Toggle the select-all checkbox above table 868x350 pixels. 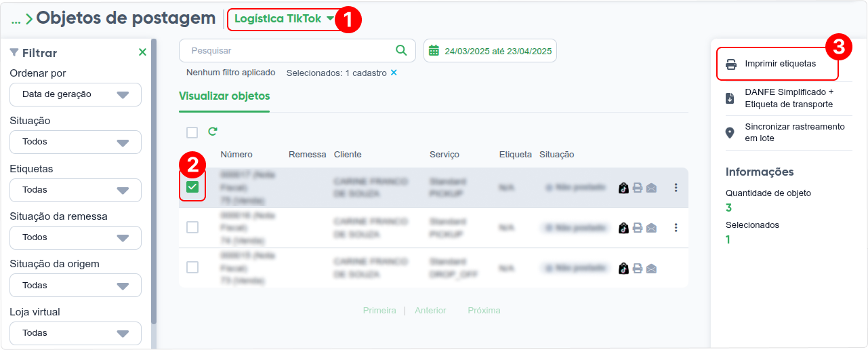[x=192, y=132]
